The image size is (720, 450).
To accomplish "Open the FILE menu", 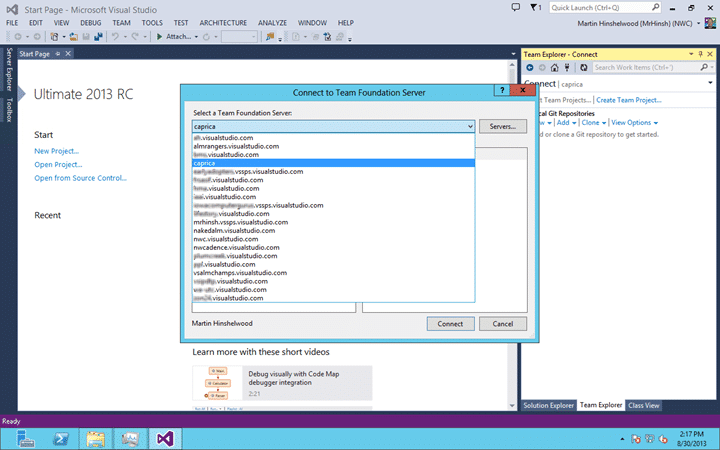I will point(12,22).
